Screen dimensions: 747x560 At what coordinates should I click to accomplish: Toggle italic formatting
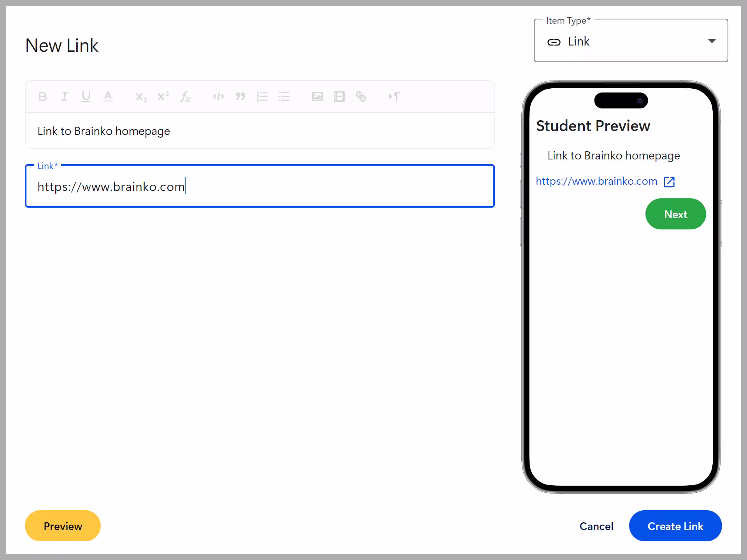[64, 96]
